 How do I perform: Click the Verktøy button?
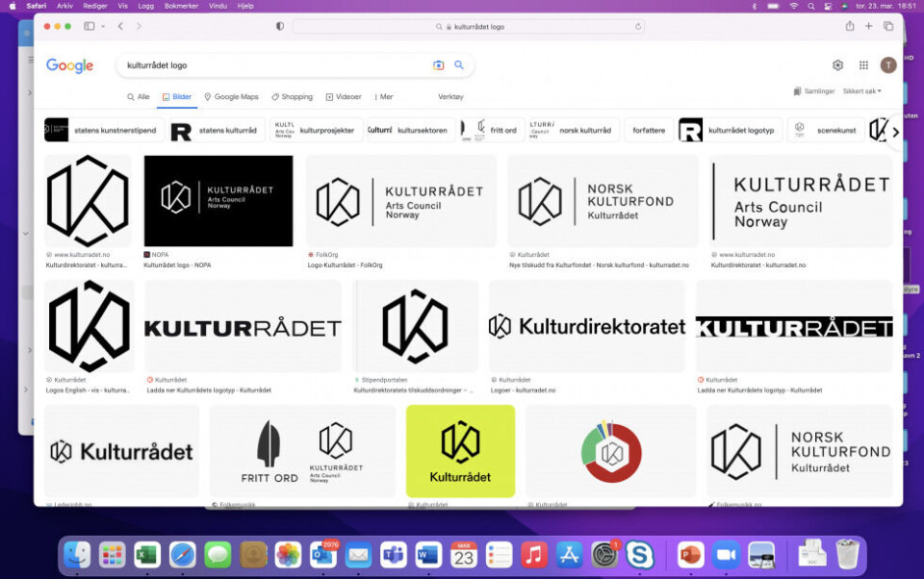click(450, 96)
